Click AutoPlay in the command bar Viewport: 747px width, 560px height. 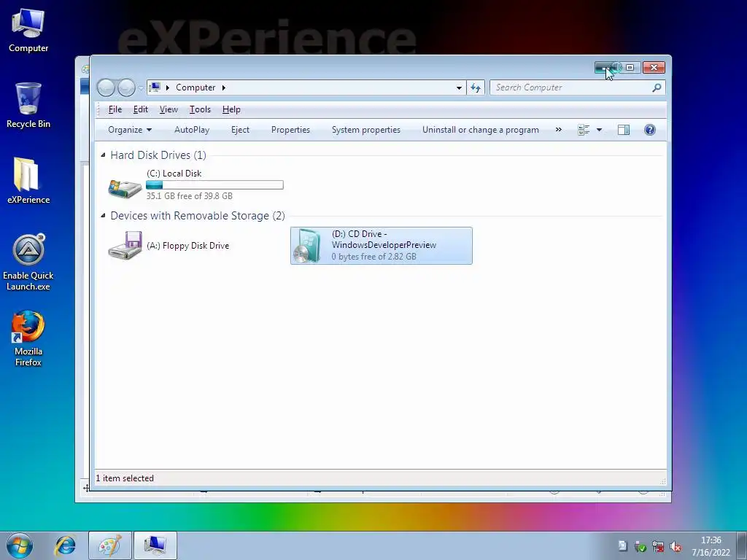tap(192, 130)
